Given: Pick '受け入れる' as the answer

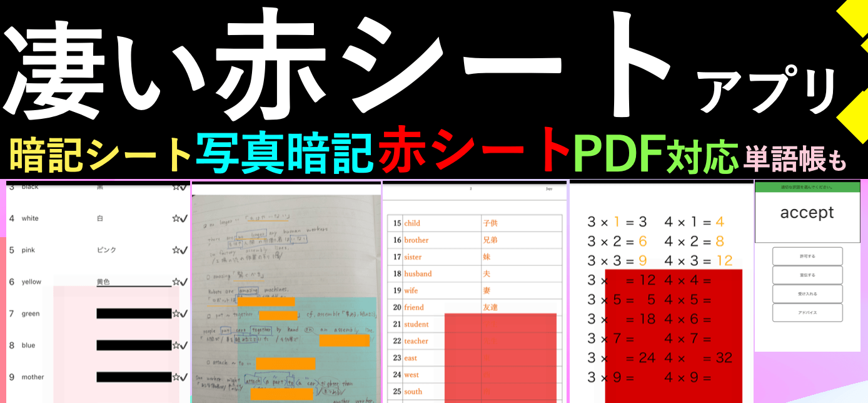Looking at the screenshot, I should pyautogui.click(x=807, y=294).
